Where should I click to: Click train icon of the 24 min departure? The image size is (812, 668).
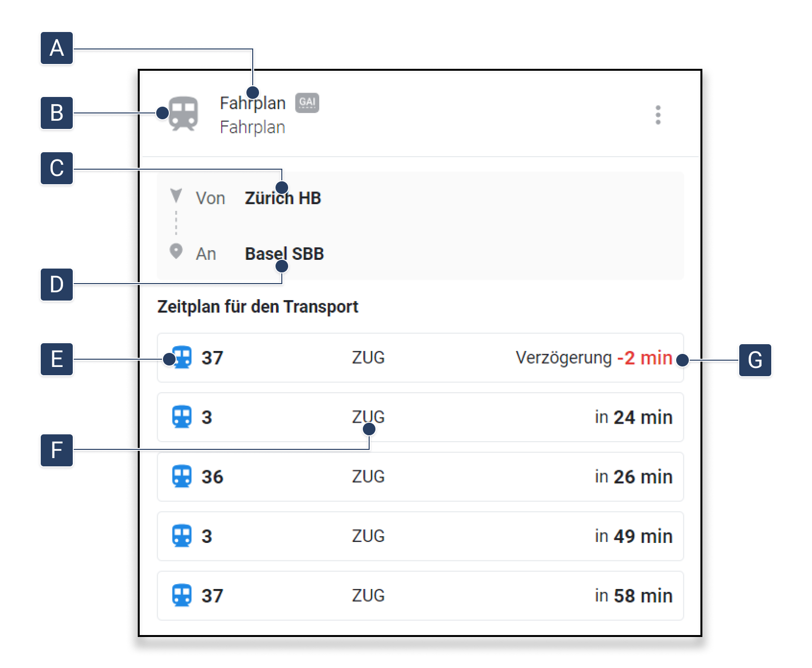pyautogui.click(x=182, y=417)
